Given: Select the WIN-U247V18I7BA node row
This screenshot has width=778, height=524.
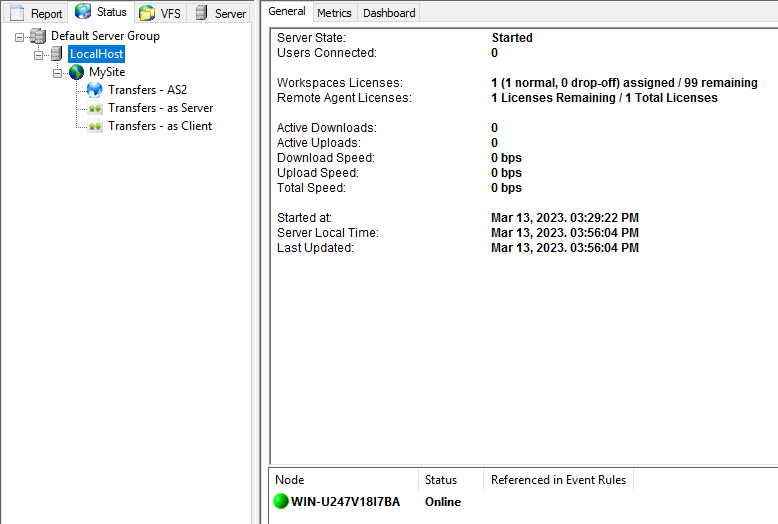Looking at the screenshot, I should click(x=345, y=502).
